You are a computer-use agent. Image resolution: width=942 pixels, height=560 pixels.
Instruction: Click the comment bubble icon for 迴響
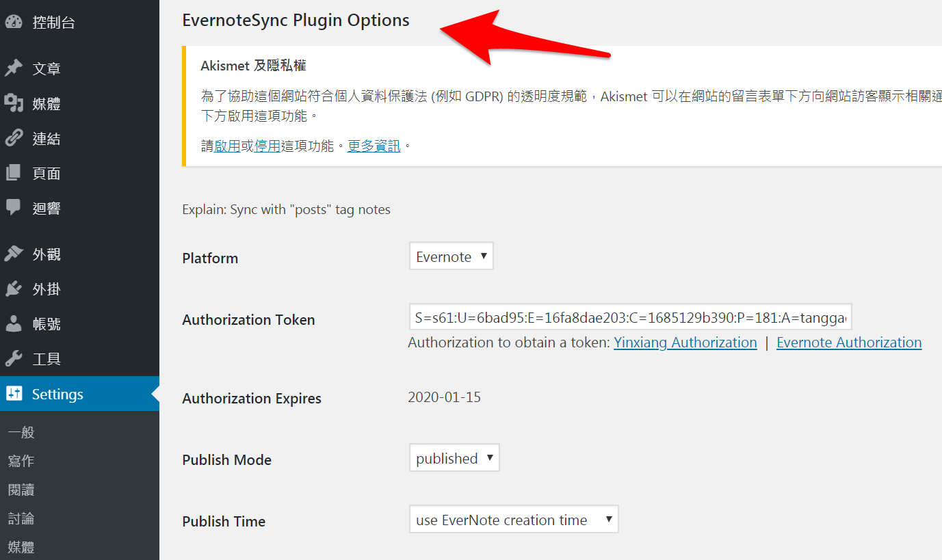14,208
